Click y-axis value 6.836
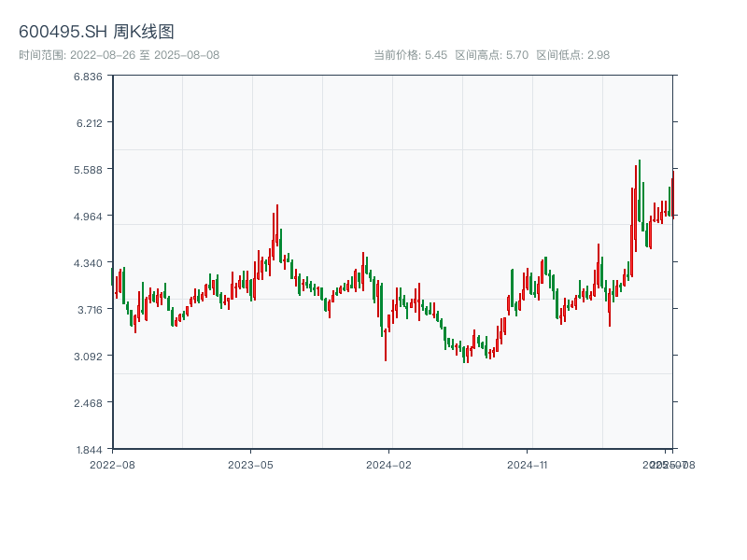This screenshot has width=747, height=560. (88, 77)
